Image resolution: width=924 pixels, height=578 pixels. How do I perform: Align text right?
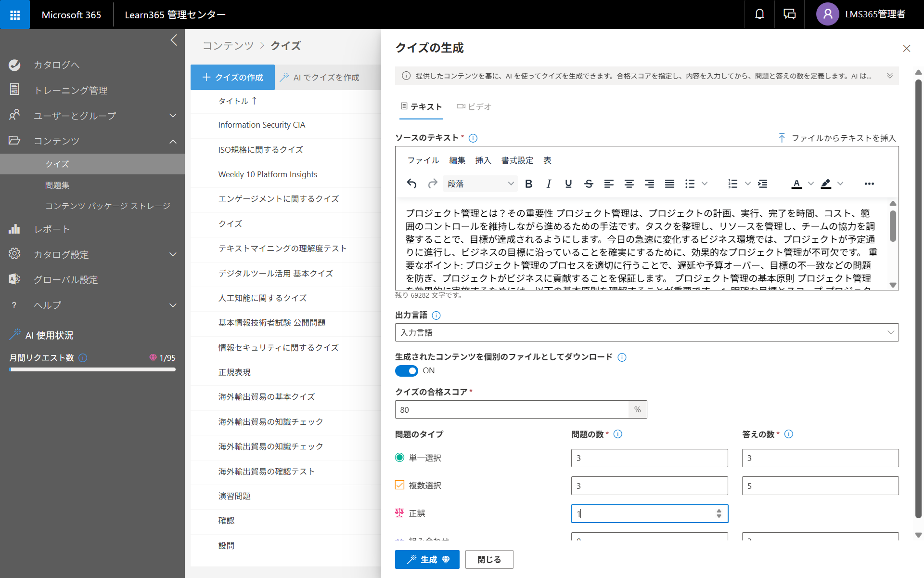point(649,184)
